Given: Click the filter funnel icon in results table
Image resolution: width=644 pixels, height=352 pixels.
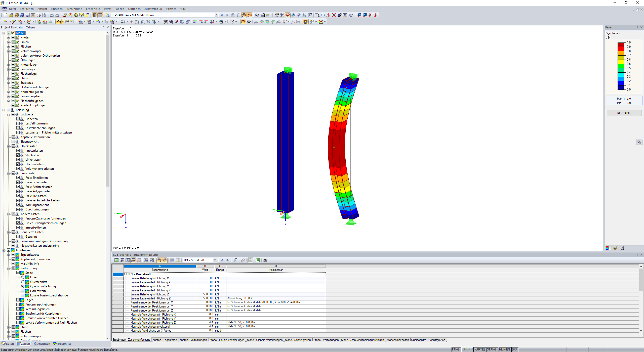Looking at the screenshot, I should [235, 260].
